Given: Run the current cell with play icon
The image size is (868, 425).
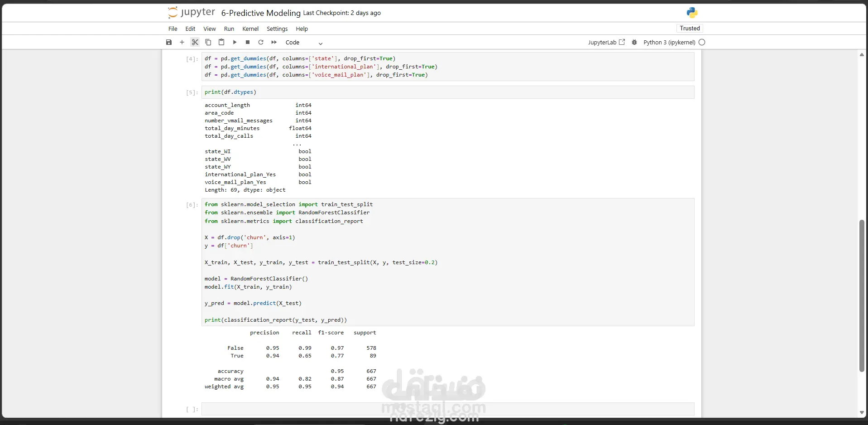Looking at the screenshot, I should (x=235, y=42).
